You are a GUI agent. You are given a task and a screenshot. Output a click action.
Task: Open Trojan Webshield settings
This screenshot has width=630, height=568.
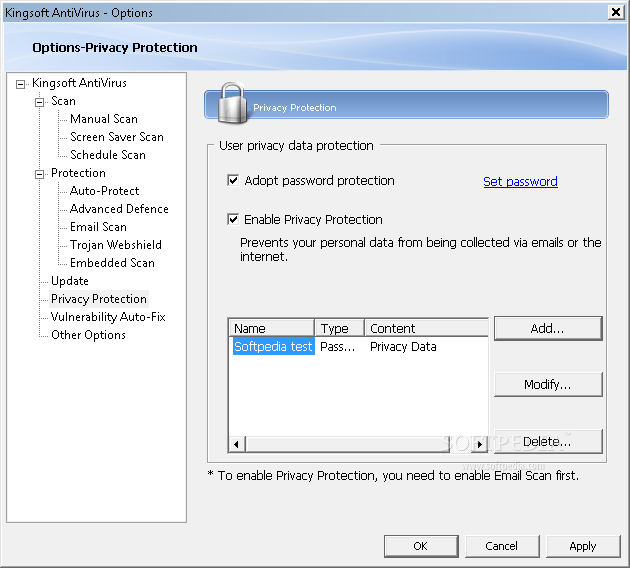tap(116, 245)
